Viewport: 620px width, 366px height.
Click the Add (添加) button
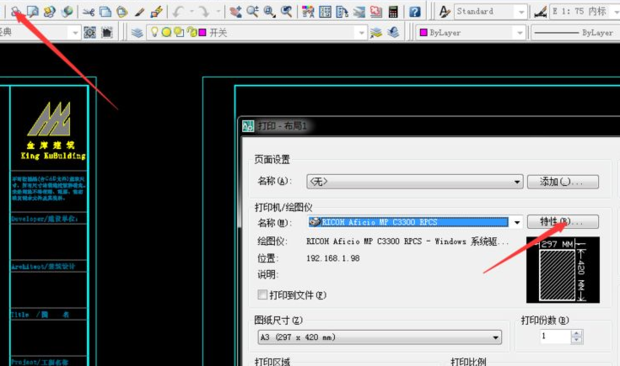563,182
